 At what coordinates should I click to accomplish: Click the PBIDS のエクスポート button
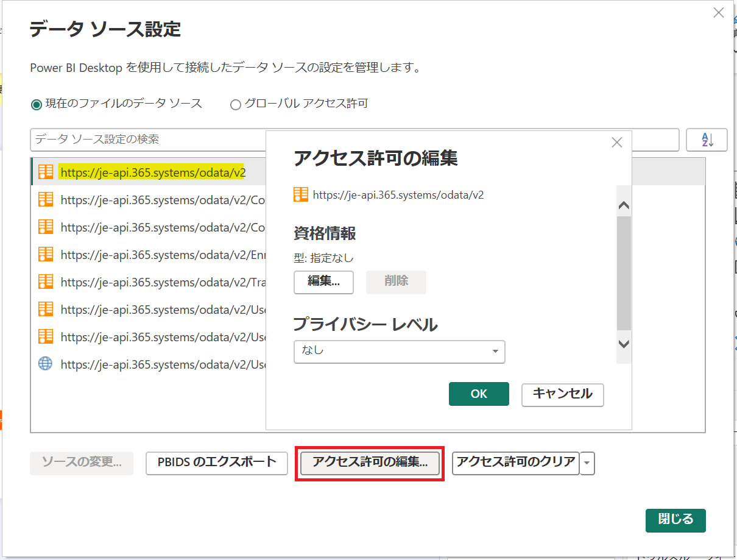point(217,463)
